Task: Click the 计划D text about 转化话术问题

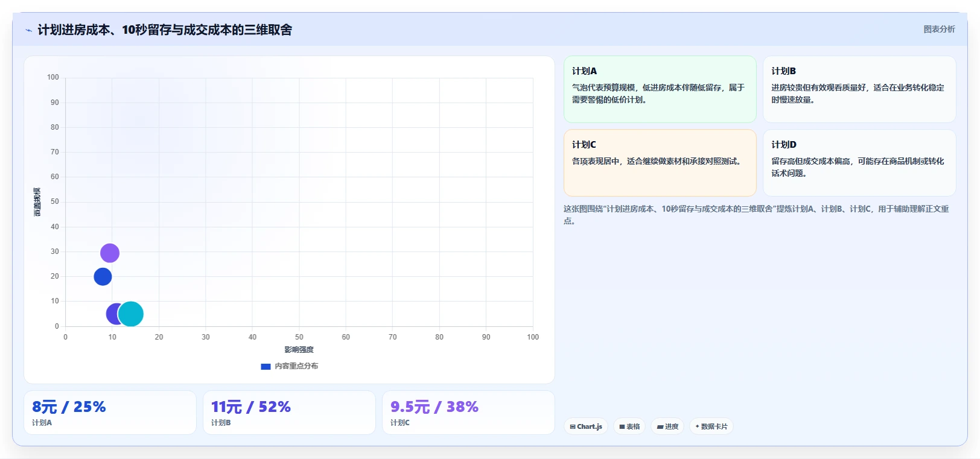Action: point(857,168)
